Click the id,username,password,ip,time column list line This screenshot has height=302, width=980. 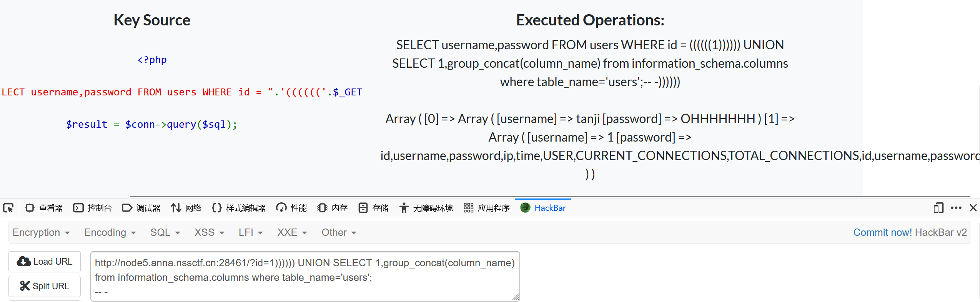point(680,156)
